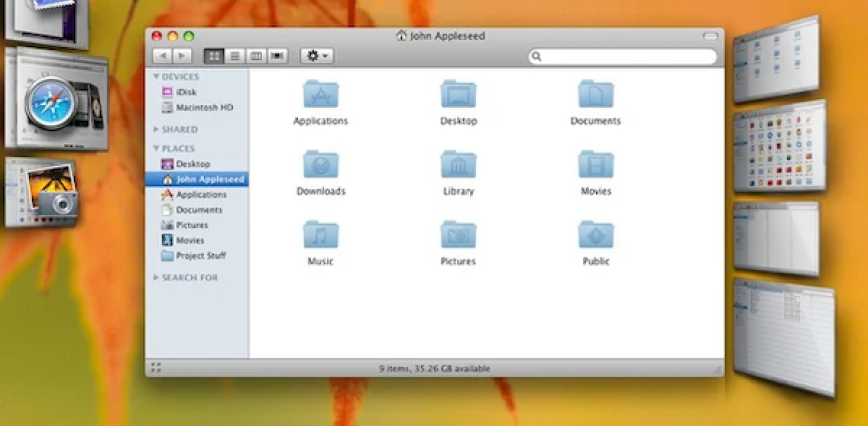Expand the SEARCH FOR sidebar section

click(156, 278)
